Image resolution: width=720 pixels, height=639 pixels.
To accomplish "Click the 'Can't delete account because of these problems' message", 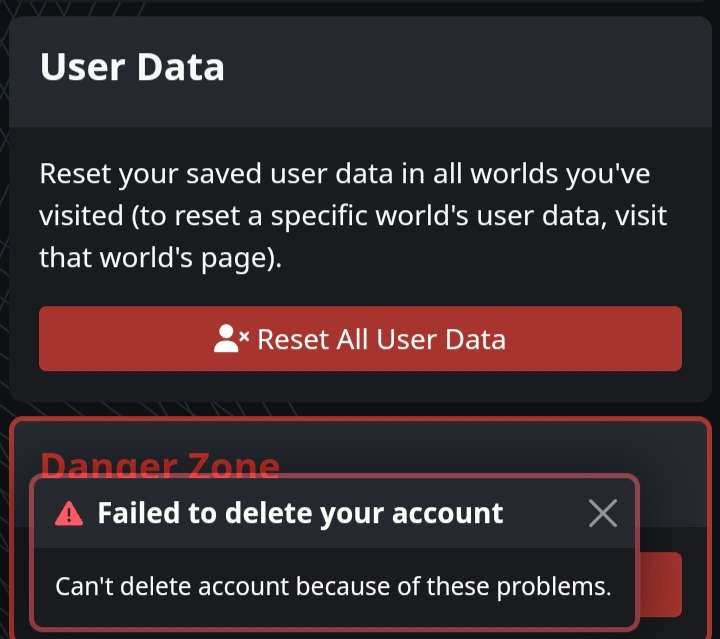I will pos(333,586).
